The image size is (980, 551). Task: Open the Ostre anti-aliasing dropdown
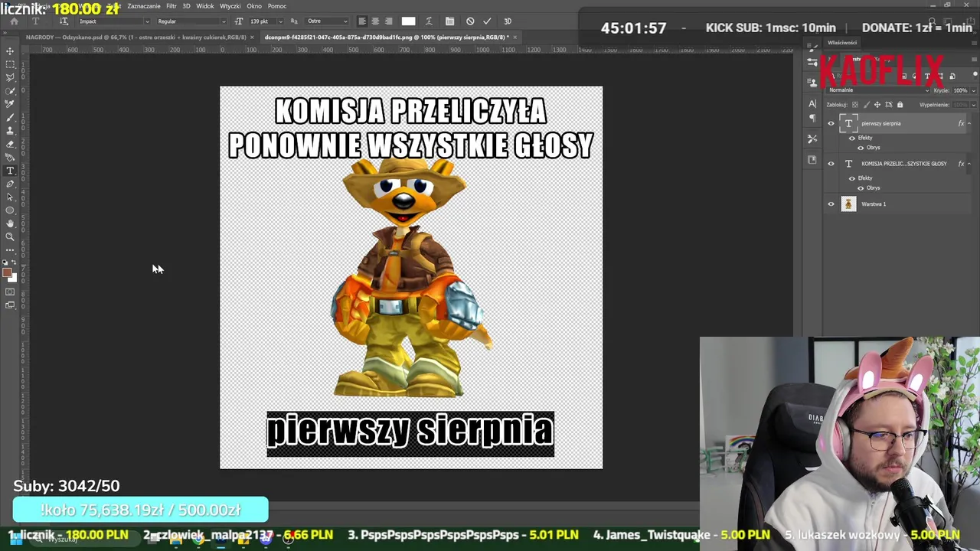coord(327,21)
